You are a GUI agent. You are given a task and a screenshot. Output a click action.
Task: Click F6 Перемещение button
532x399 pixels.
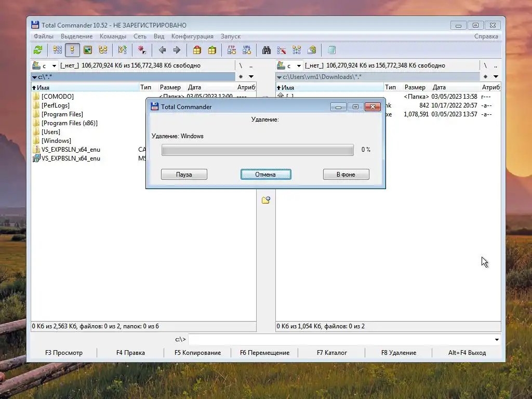point(264,353)
